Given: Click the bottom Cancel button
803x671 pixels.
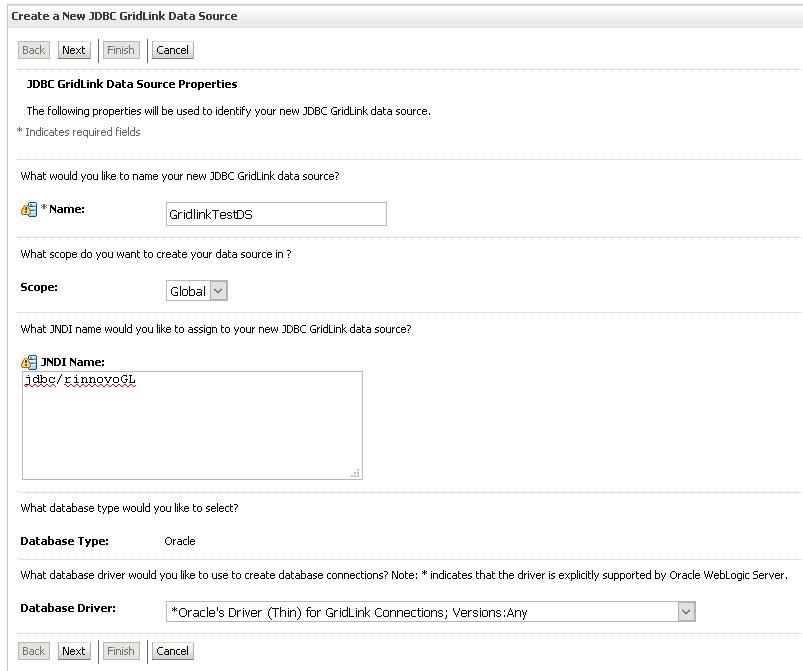Looking at the screenshot, I should pos(173,651).
